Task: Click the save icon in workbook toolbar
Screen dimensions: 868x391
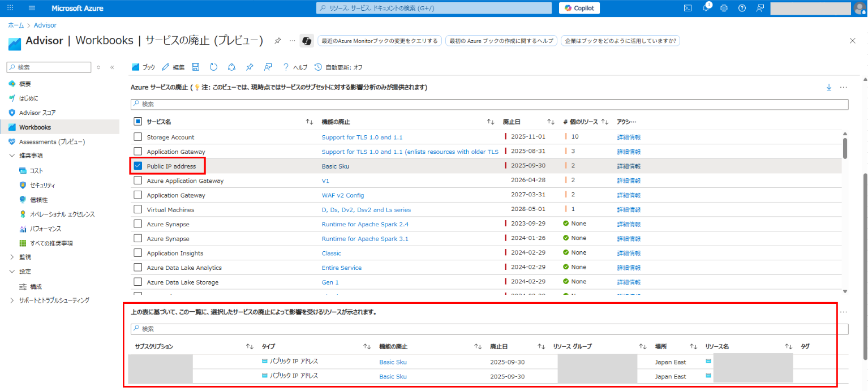Action: (195, 67)
